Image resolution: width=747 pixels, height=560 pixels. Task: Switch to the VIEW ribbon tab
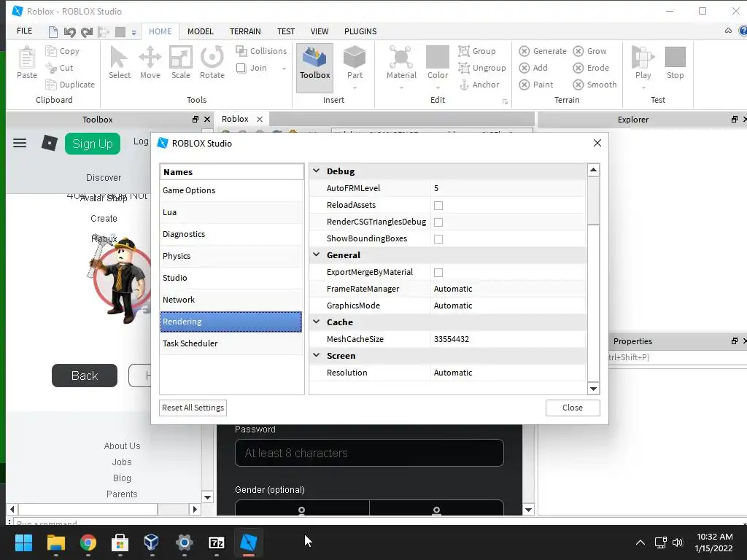(x=320, y=31)
